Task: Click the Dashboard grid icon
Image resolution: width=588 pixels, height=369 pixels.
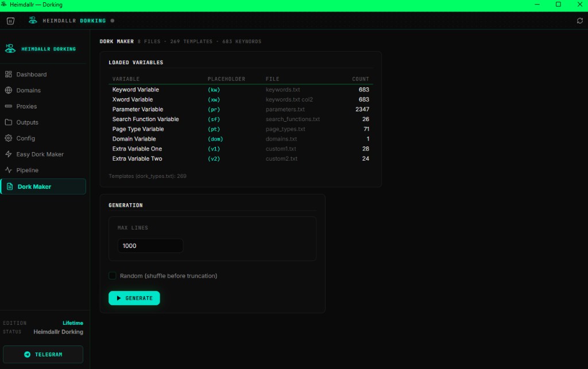Action: click(x=9, y=74)
